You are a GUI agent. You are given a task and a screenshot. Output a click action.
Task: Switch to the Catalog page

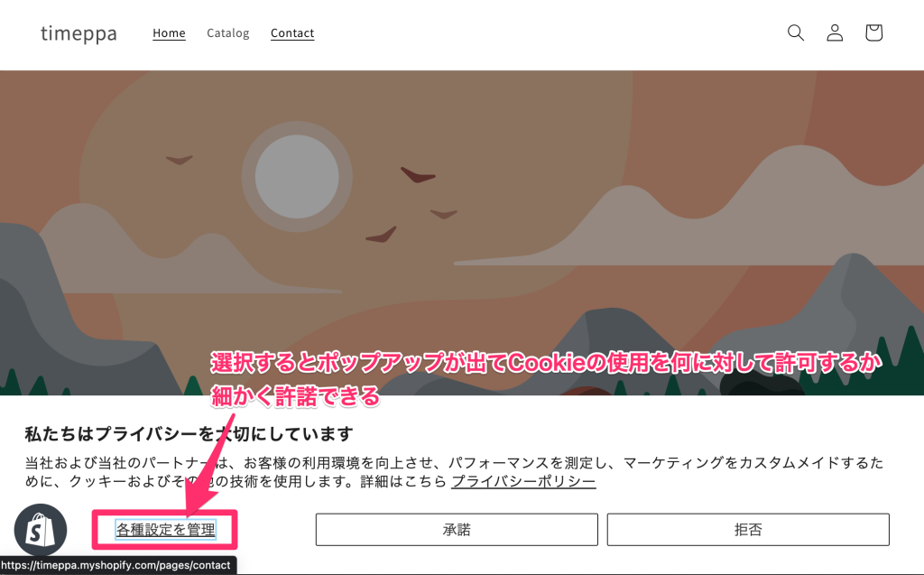point(226,32)
